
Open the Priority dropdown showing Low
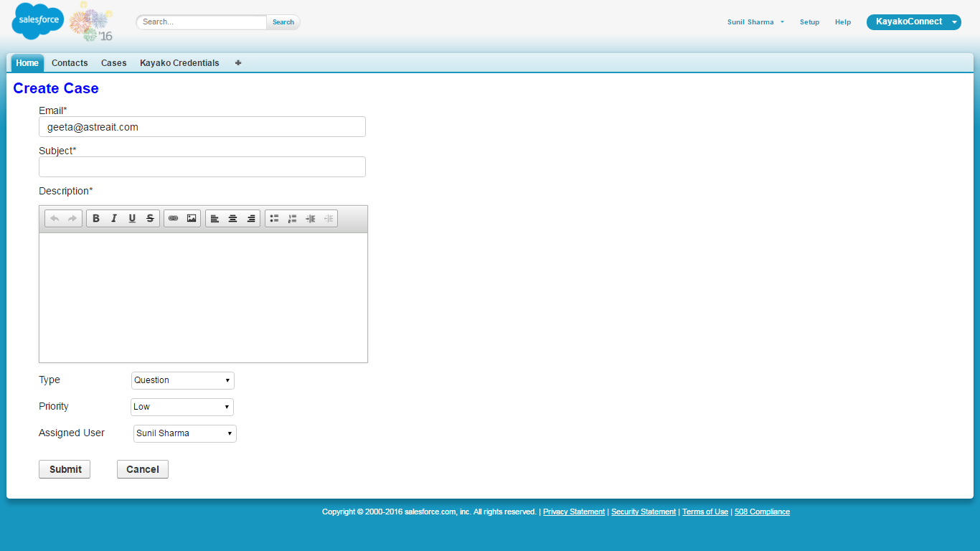pos(182,407)
